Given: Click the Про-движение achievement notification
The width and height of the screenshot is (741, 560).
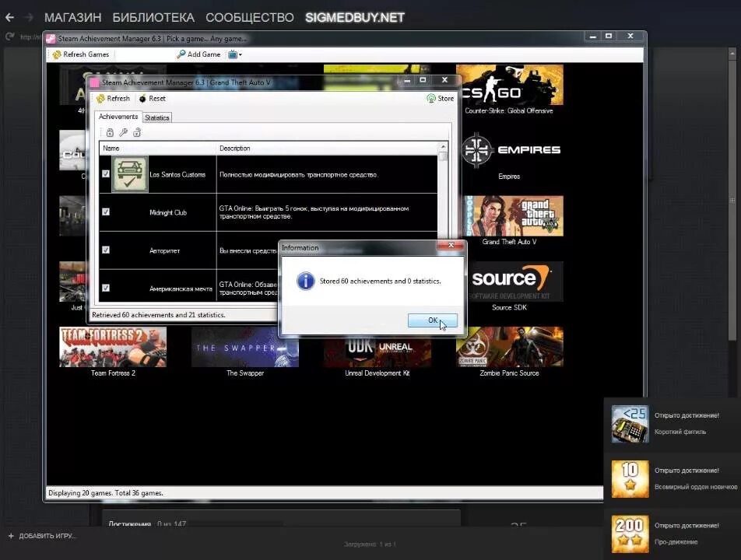Looking at the screenshot, I should (x=672, y=534).
